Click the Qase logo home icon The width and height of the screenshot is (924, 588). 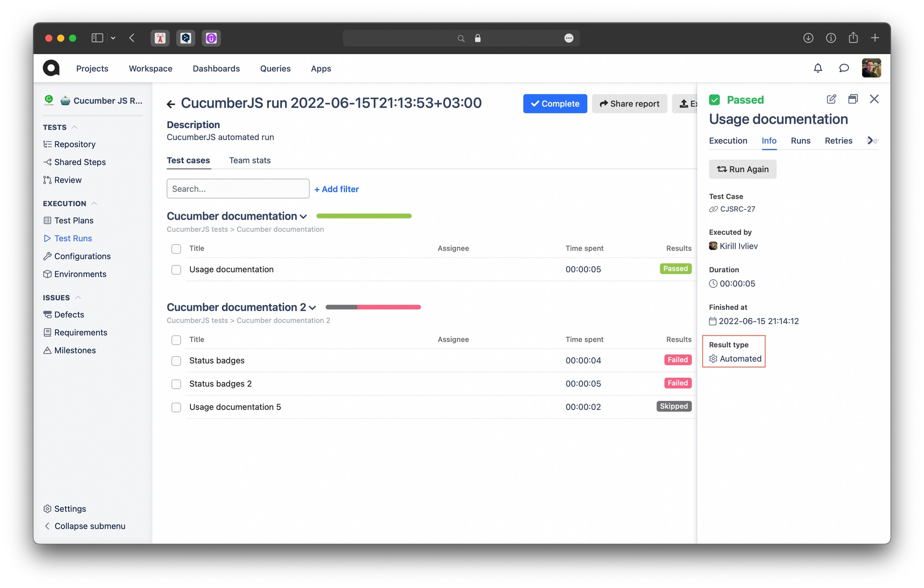pos(51,68)
